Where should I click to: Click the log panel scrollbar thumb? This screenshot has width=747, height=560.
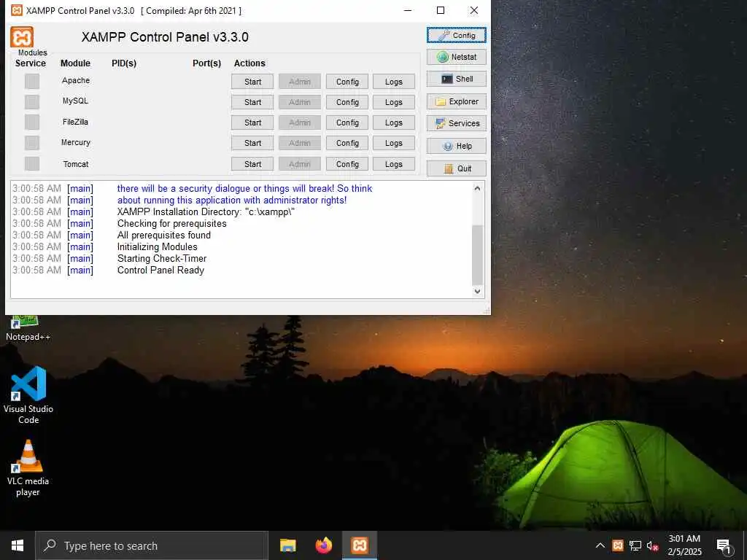tap(477, 254)
